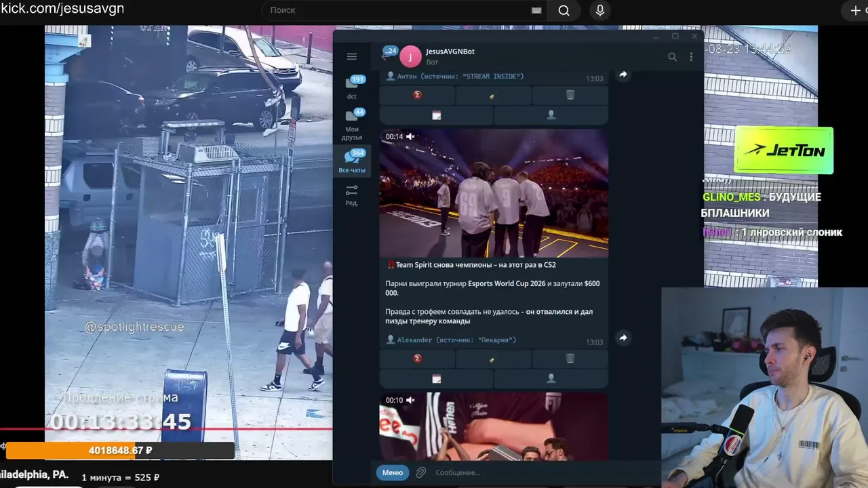Open the on-screen keyboard in search bar

(x=536, y=10)
